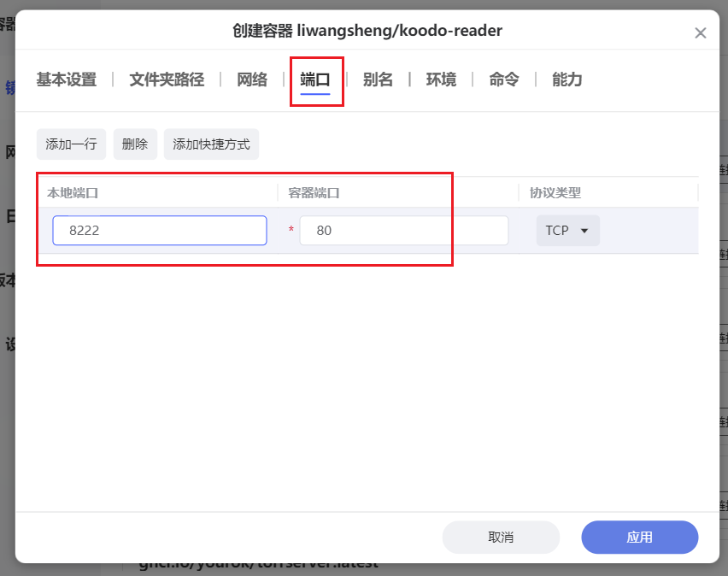This screenshot has width=728, height=576.
Task: Click the 添加一行 button
Action: point(72,144)
